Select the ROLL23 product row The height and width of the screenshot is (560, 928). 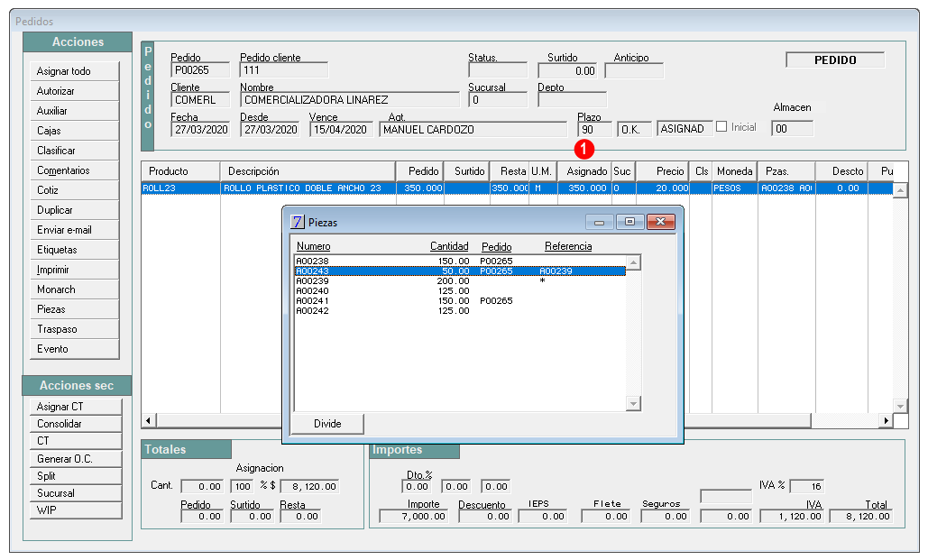(517, 188)
